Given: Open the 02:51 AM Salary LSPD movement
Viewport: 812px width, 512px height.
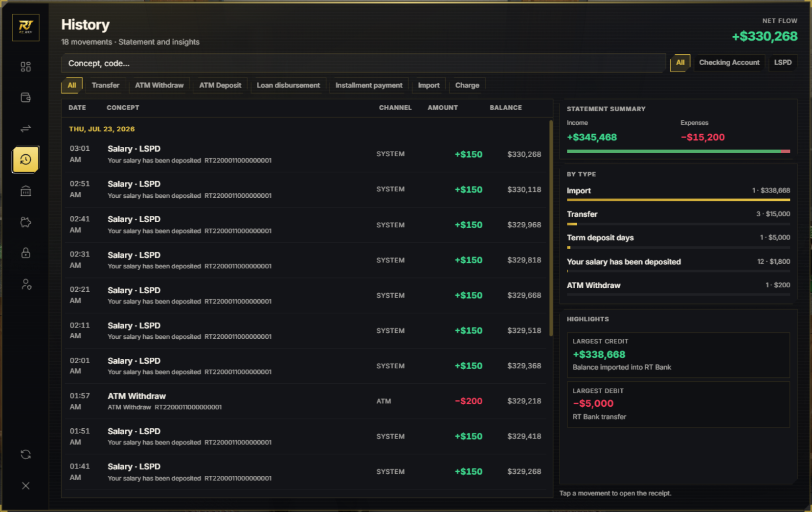Looking at the screenshot, I should pyautogui.click(x=305, y=189).
